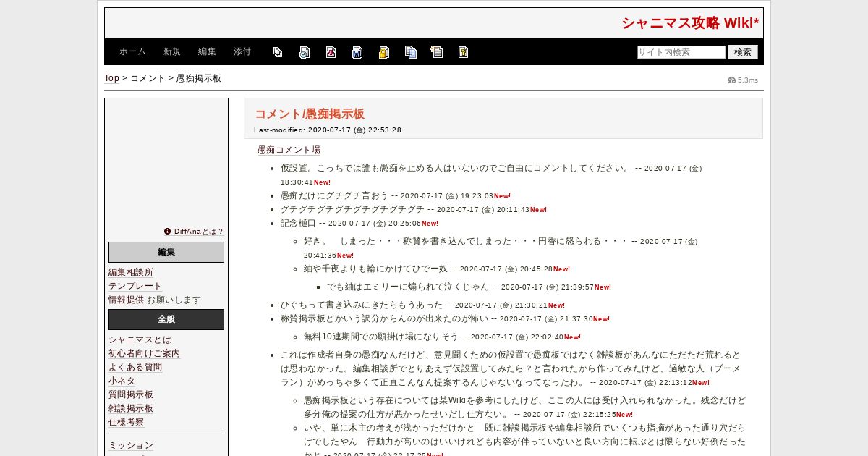Screen dimensions: 868x456
Task: Open the ホーム menu item
Action: pos(132,52)
